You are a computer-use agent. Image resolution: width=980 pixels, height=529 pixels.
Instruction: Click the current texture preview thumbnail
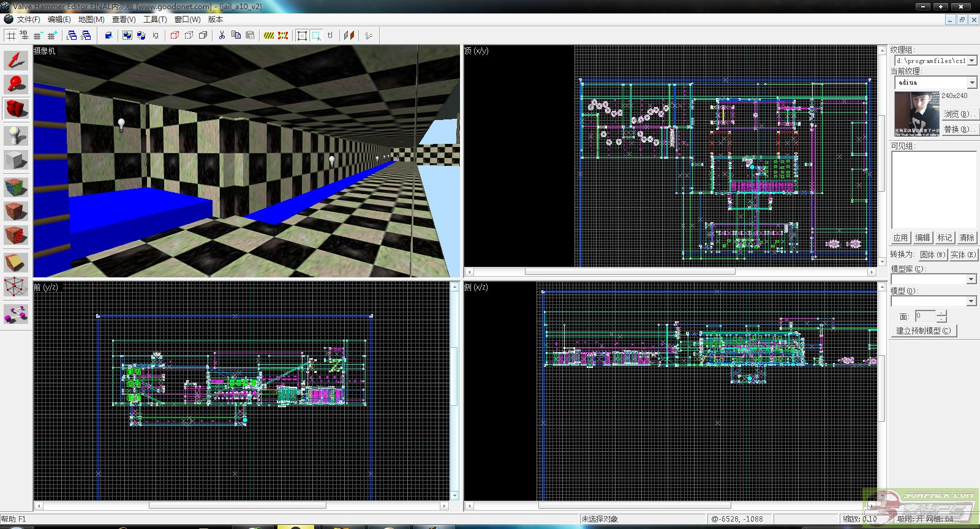pyautogui.click(x=917, y=114)
